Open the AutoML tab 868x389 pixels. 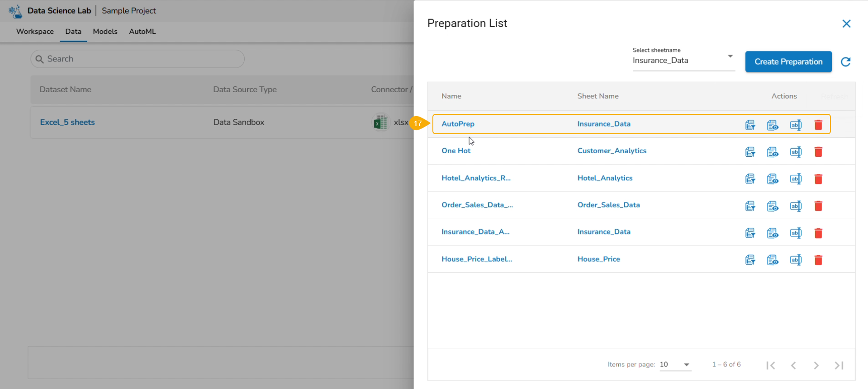(x=142, y=32)
